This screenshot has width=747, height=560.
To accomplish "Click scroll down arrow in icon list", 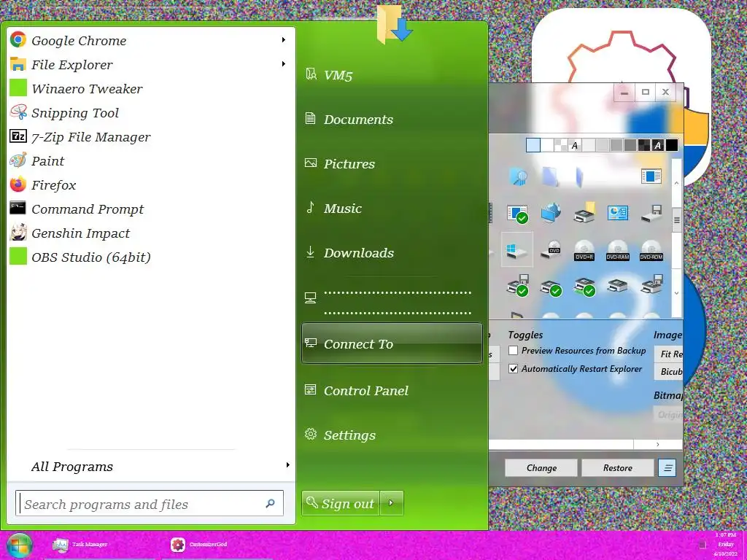I will click(676, 293).
